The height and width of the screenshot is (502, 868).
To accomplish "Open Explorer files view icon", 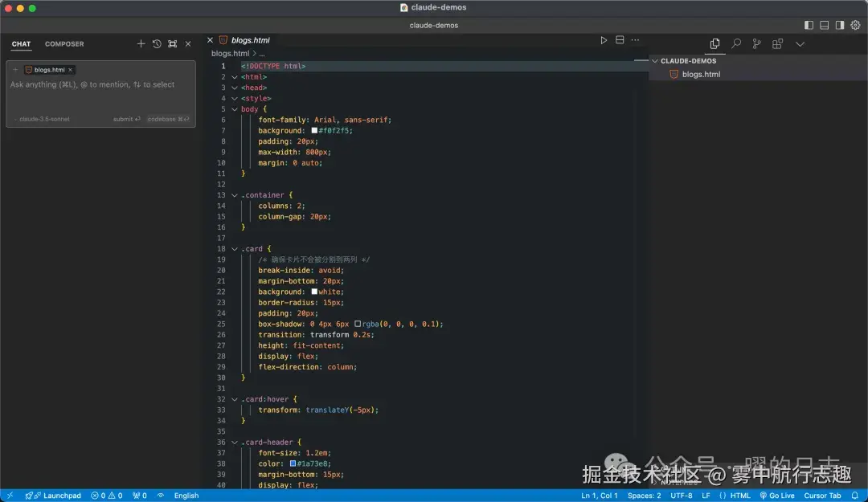I will tap(714, 43).
